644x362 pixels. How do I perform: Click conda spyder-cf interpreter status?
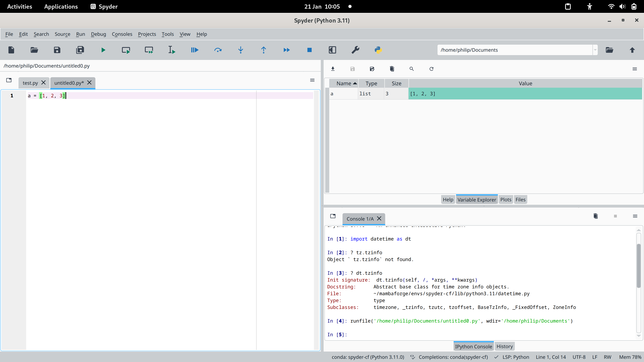[x=368, y=357]
